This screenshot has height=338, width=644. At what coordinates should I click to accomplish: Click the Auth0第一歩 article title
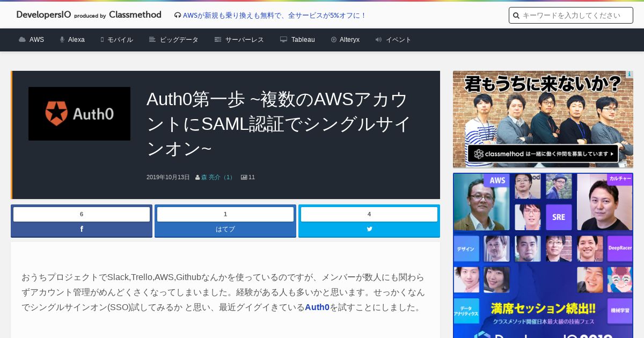tap(279, 124)
